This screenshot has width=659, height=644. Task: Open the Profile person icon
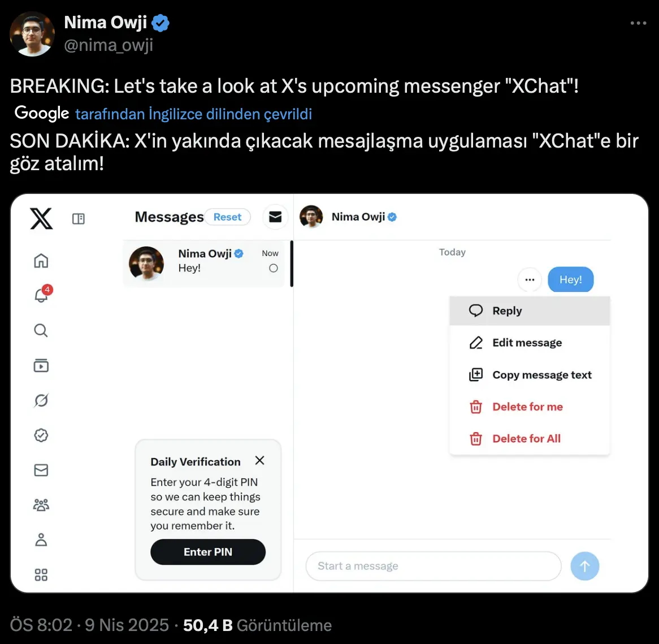(41, 539)
